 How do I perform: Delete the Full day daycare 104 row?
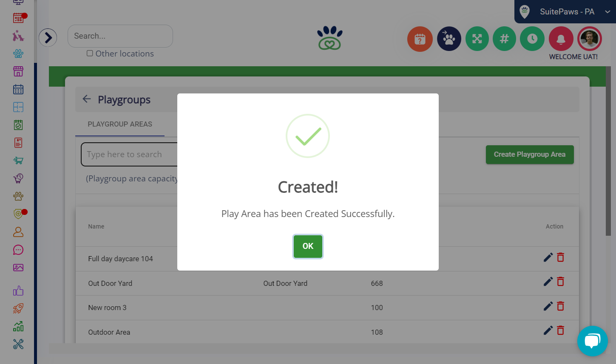tap(561, 257)
